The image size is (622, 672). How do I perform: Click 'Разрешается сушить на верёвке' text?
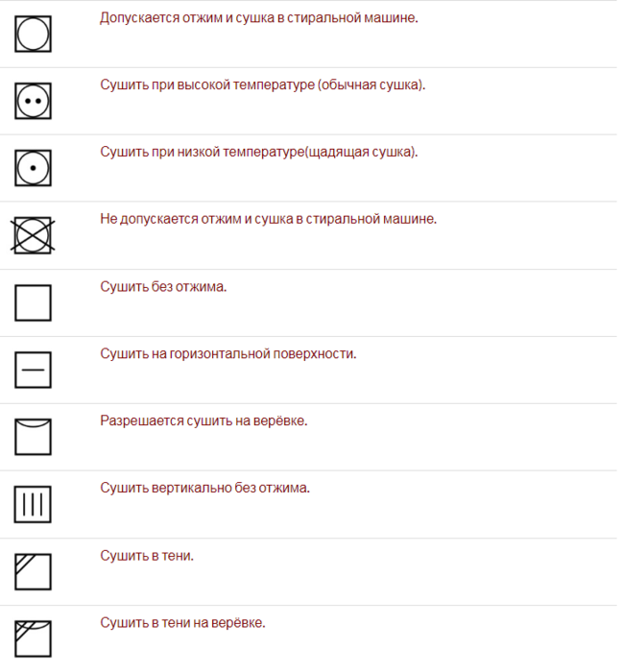coord(203,420)
